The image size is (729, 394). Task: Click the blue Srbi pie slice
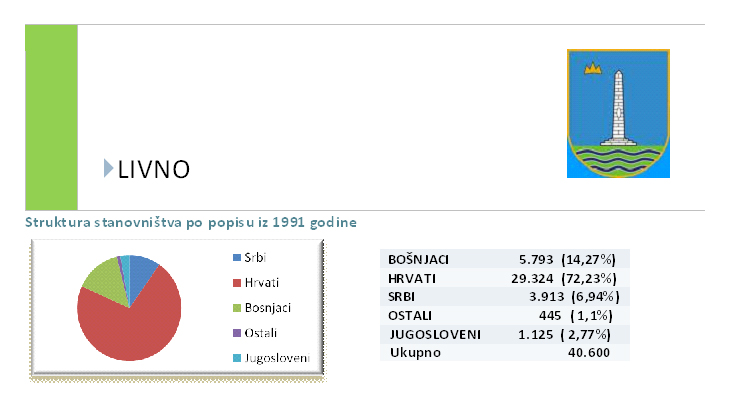click(x=140, y=274)
